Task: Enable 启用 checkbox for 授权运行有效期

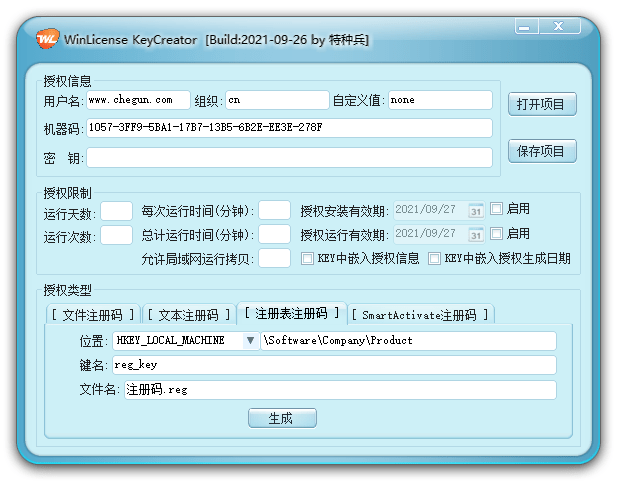Action: tap(497, 234)
